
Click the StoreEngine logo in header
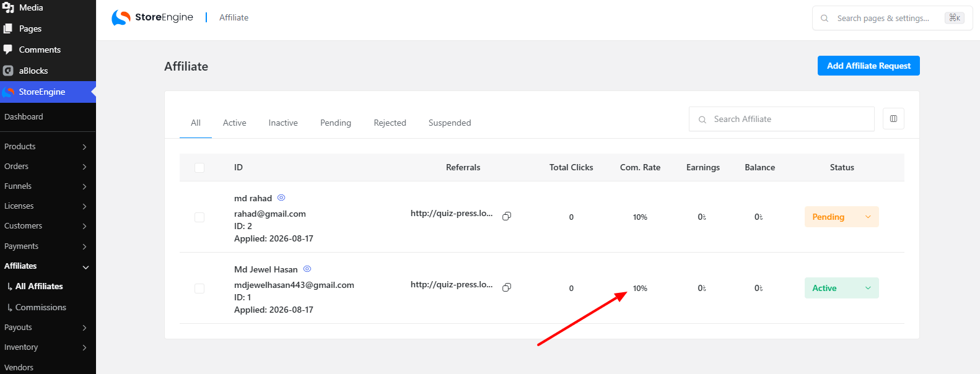tap(152, 17)
